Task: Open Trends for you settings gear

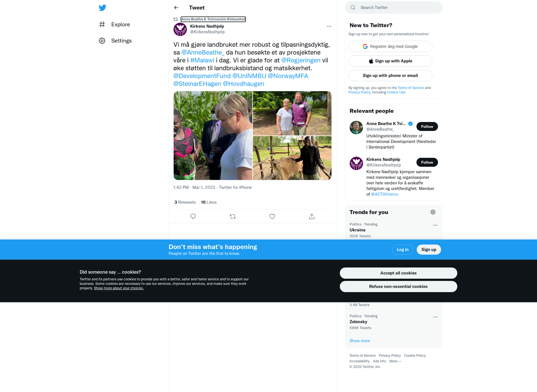Action: coord(433,212)
